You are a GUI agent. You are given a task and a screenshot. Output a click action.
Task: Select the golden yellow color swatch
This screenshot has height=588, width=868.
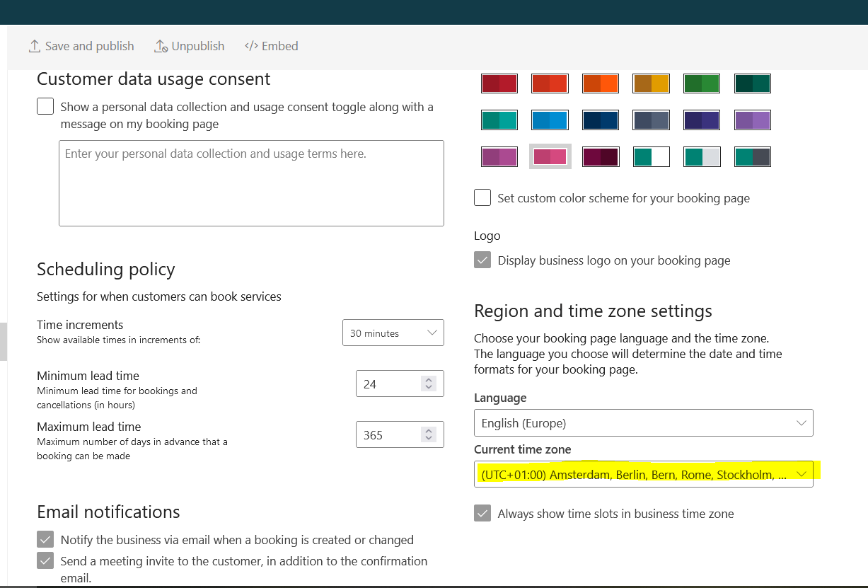coord(651,83)
